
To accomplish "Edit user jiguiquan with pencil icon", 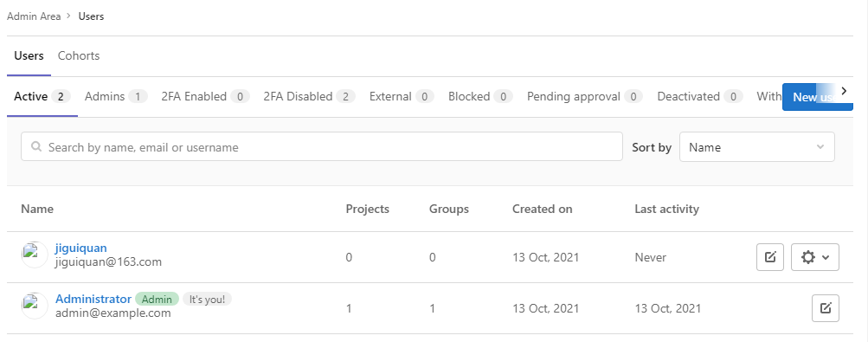I will pos(770,257).
